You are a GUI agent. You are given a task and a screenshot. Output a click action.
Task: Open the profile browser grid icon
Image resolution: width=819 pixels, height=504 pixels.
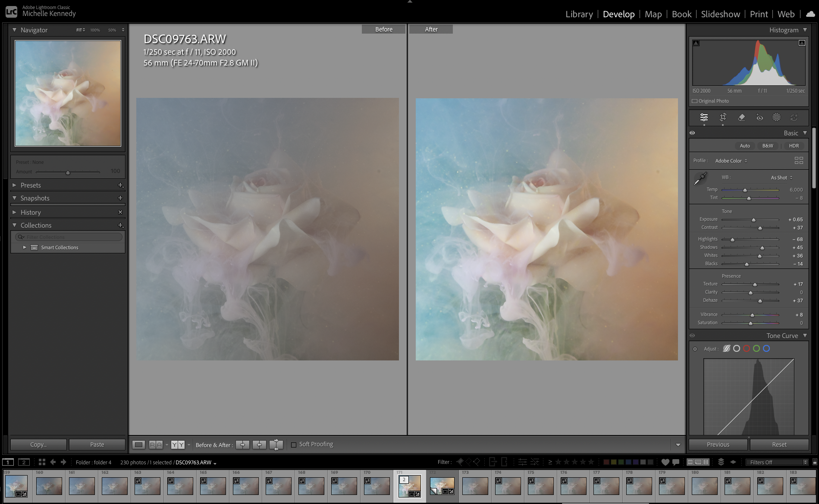799,160
